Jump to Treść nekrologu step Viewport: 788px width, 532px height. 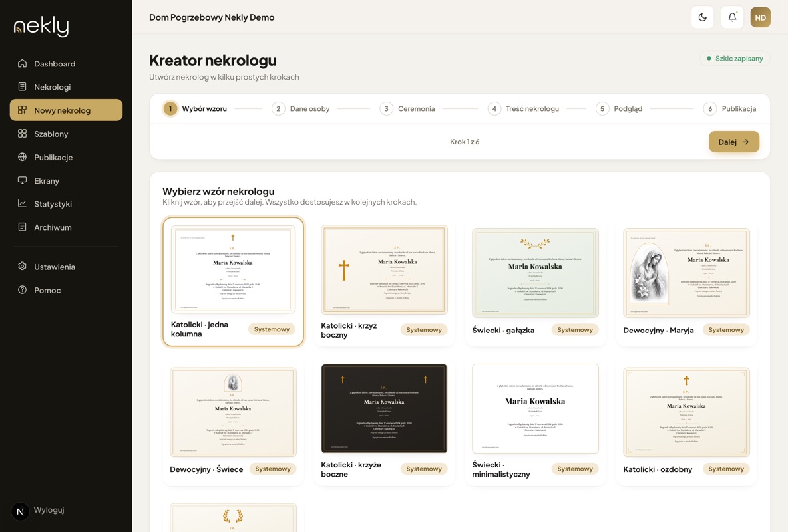532,108
